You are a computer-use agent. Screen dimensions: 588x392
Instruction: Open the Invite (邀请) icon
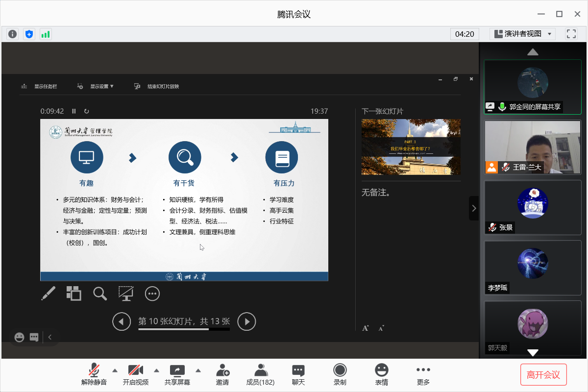222,374
